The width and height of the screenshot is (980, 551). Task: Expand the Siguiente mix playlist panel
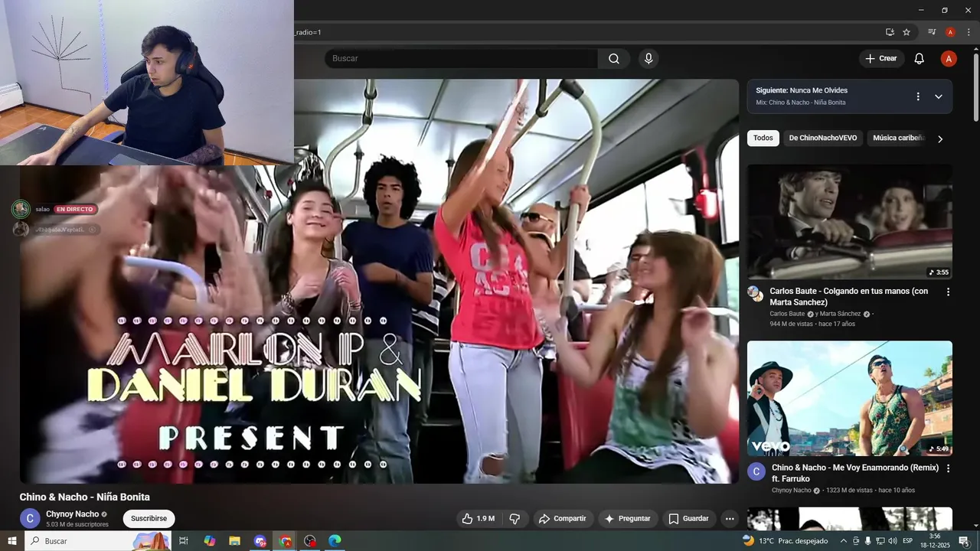point(938,96)
